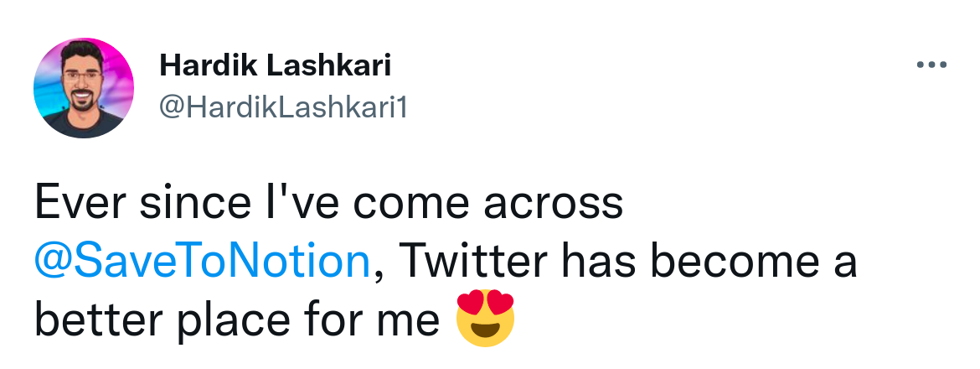Click the "@" symbol of the SaveToNotion mention
The width and height of the screenshot is (980, 369).
53,262
